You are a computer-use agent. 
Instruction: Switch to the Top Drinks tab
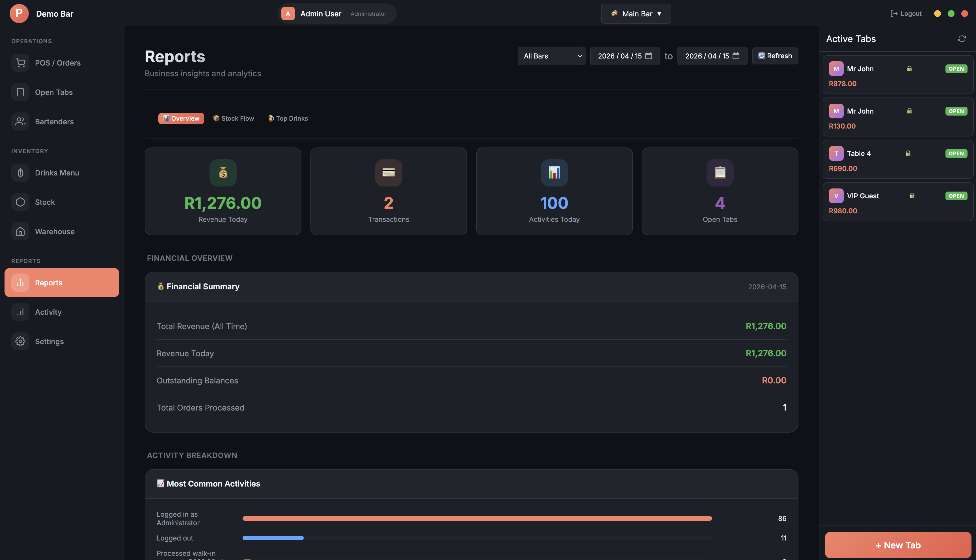tap(288, 118)
